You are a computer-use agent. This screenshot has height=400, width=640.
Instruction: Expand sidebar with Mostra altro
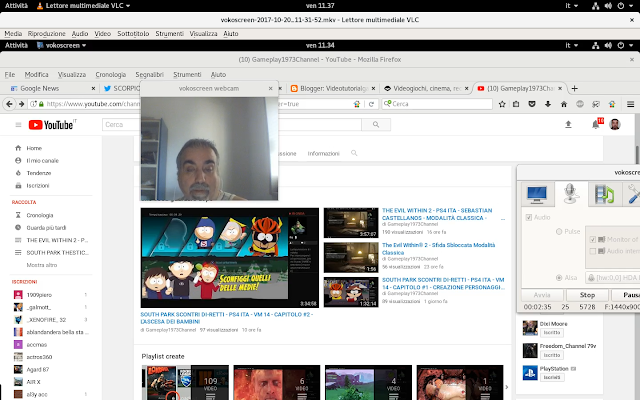(42, 265)
